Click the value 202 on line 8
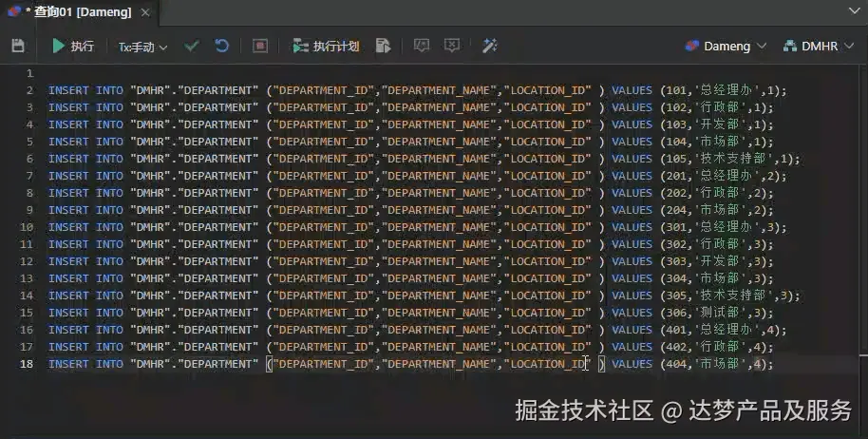The height and width of the screenshot is (439, 868). (x=676, y=193)
